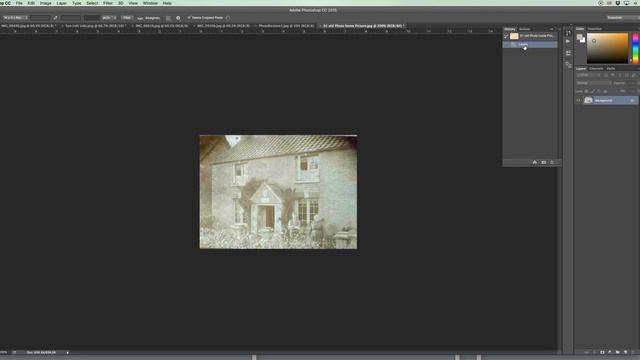The width and height of the screenshot is (640, 360).
Task: Add a layer mask
Action: [x=602, y=352]
